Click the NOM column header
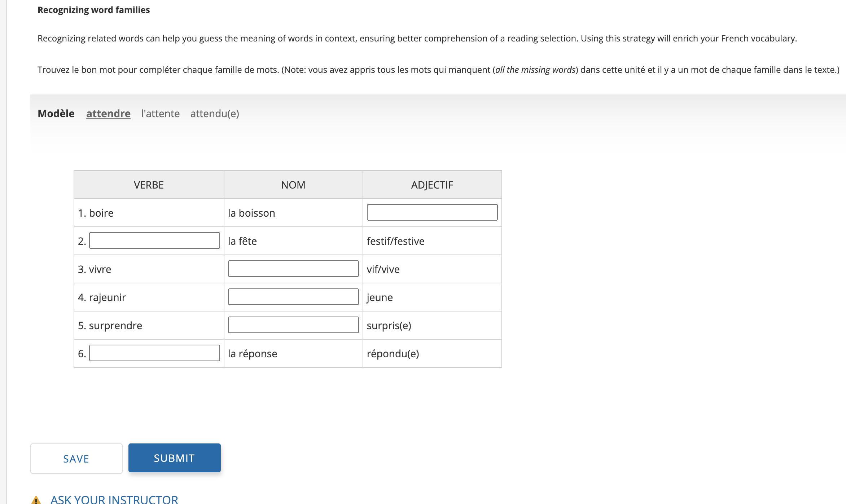Screen dimensions: 846x504 [x=293, y=185]
